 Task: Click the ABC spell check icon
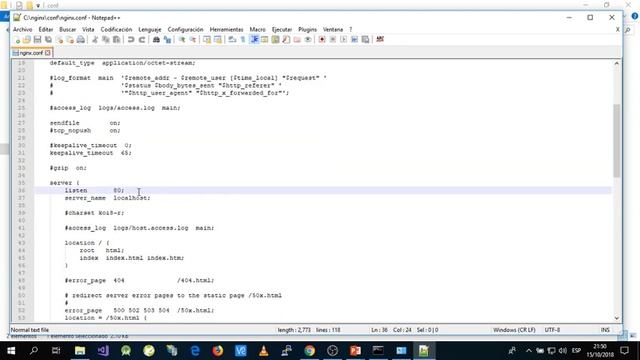click(380, 39)
